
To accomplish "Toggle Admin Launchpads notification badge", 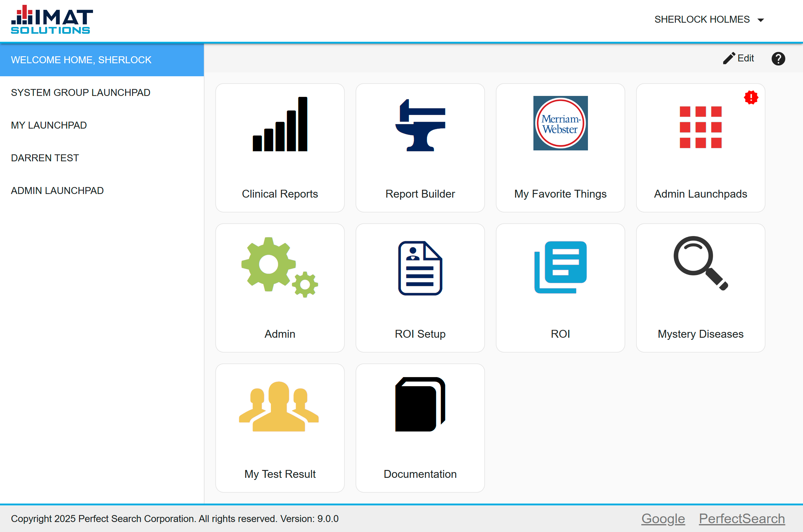I will 751,97.
